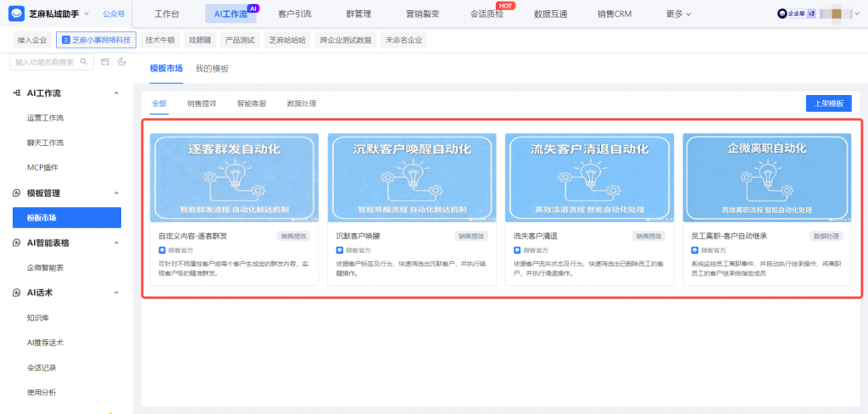Open 会话记录 in the sidebar

coord(42,367)
